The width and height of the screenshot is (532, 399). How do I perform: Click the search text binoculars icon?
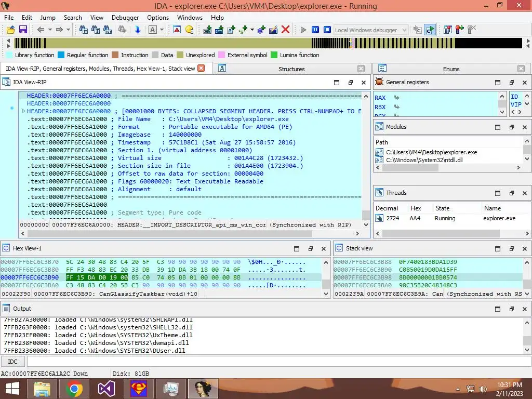click(x=96, y=30)
